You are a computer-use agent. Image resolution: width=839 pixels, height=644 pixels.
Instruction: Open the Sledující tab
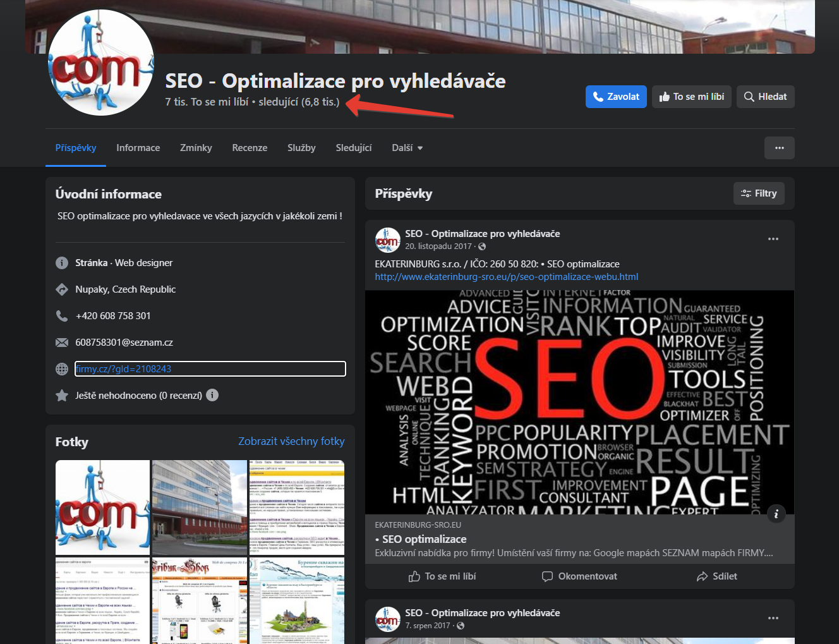point(354,148)
